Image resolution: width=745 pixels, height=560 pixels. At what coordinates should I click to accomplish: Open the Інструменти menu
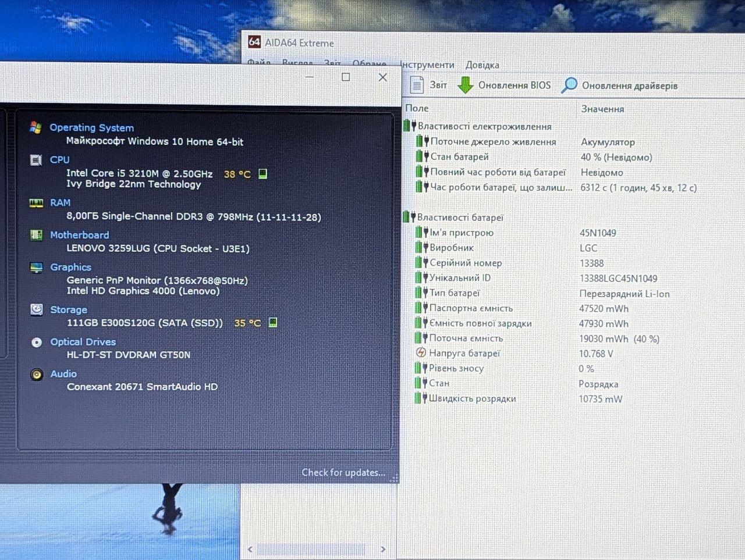428,65
